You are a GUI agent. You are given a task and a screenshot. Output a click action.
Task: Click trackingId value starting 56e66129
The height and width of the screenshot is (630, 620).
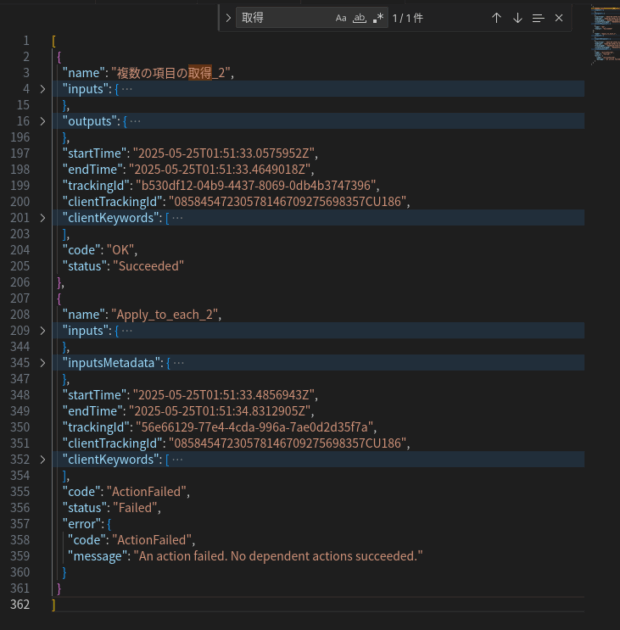point(254,428)
